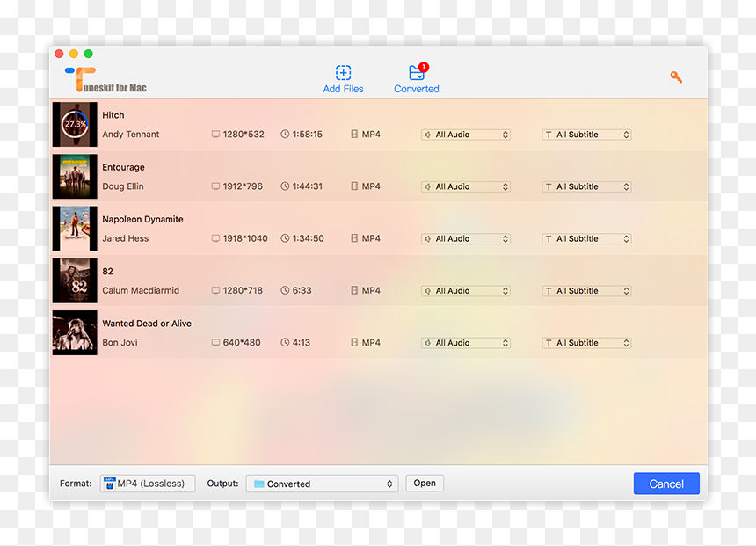Click the duration value 1:44:31
This screenshot has height=546, width=756.
click(307, 186)
